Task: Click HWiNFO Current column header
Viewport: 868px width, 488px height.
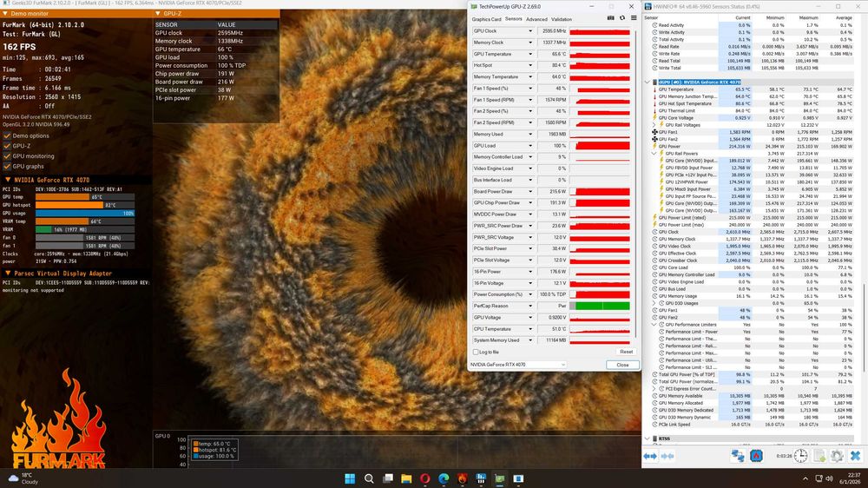Action: pyautogui.click(x=742, y=17)
